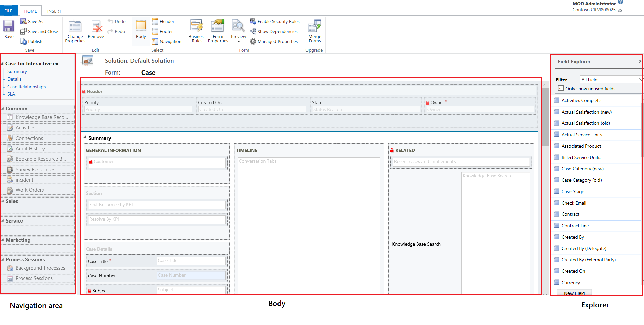Switch to the INSERT tab
This screenshot has height=325, width=644.
(54, 11)
